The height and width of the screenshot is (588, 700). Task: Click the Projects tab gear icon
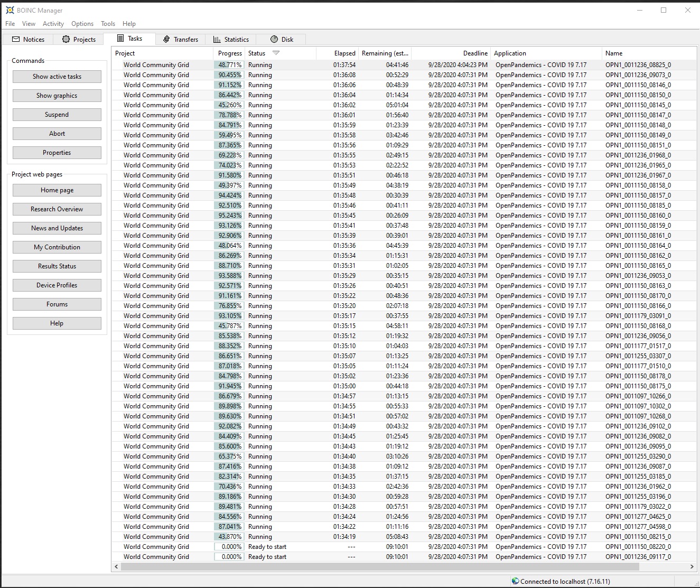(x=66, y=39)
